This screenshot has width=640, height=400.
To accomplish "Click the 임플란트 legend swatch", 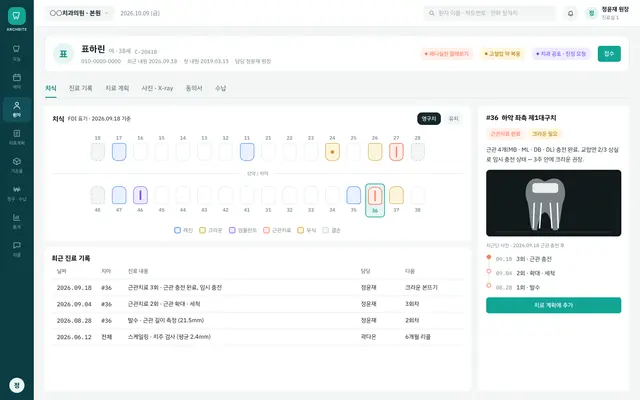I will pyautogui.click(x=232, y=231).
